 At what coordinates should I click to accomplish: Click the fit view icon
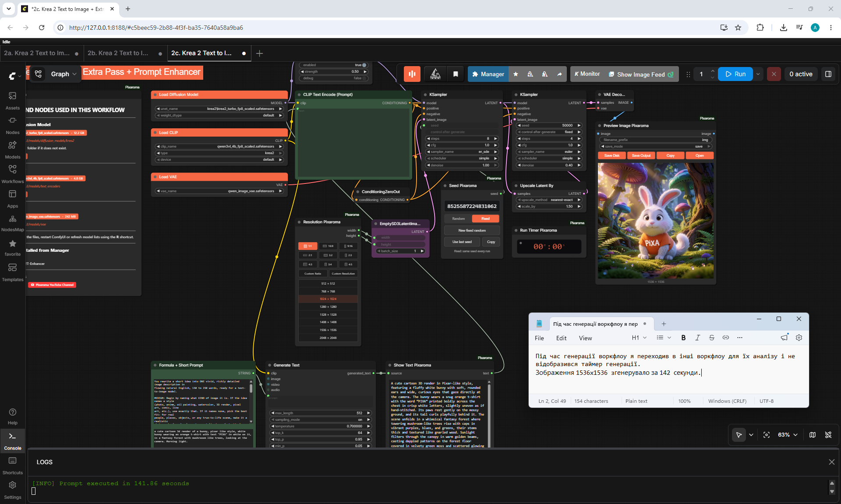coord(766,435)
